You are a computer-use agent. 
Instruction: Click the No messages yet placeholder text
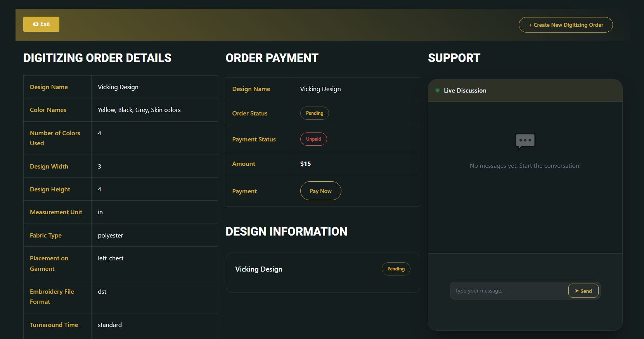(525, 166)
